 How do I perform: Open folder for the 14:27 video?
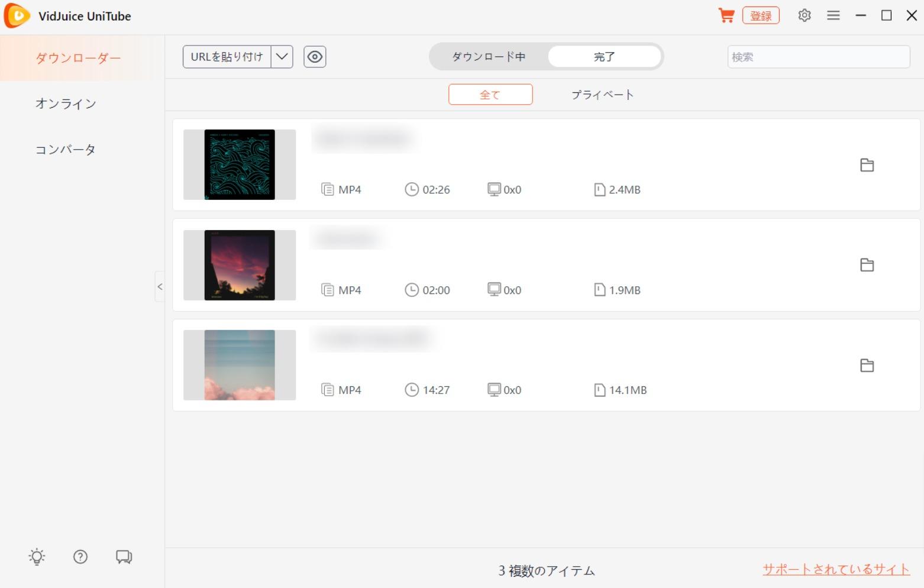867,366
